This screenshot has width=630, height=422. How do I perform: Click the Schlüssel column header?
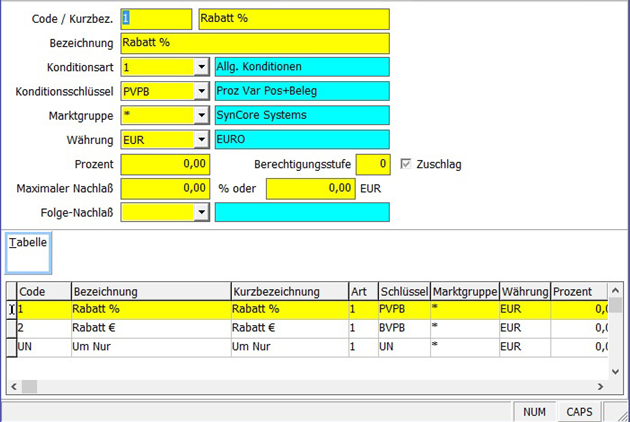403,291
